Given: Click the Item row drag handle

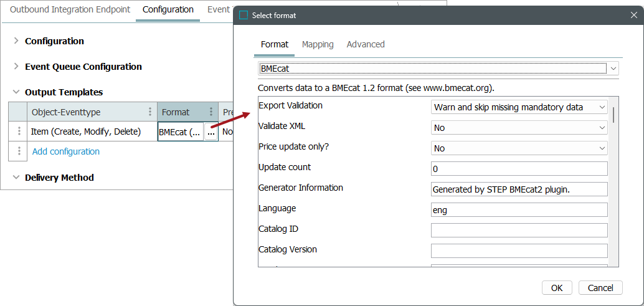Looking at the screenshot, I should click(19, 131).
